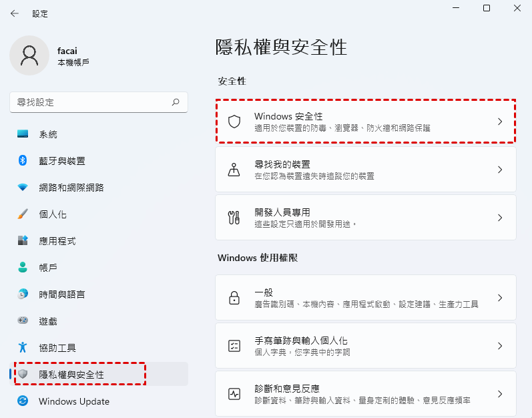
Task: Click the back arrow icon
Action: 15,13
